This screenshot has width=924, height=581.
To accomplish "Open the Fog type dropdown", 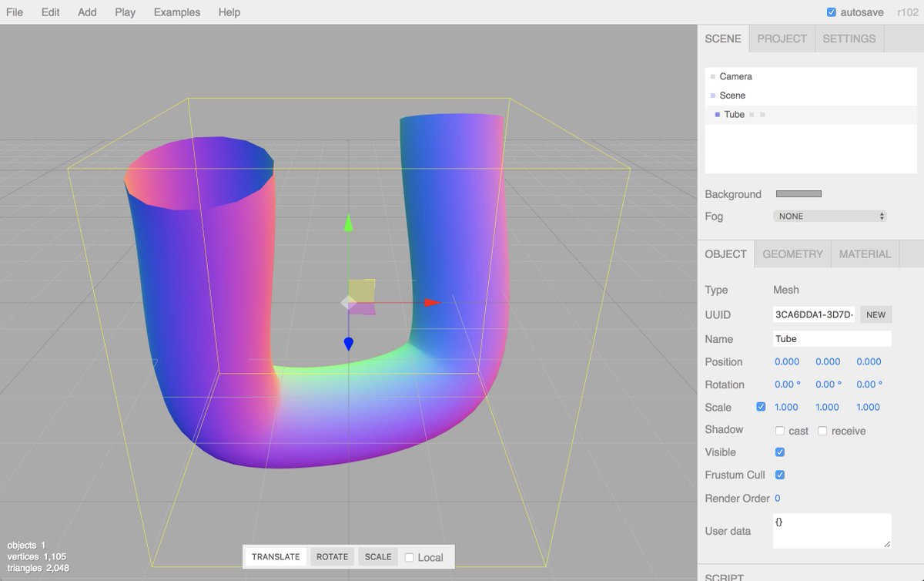I will [x=829, y=217].
